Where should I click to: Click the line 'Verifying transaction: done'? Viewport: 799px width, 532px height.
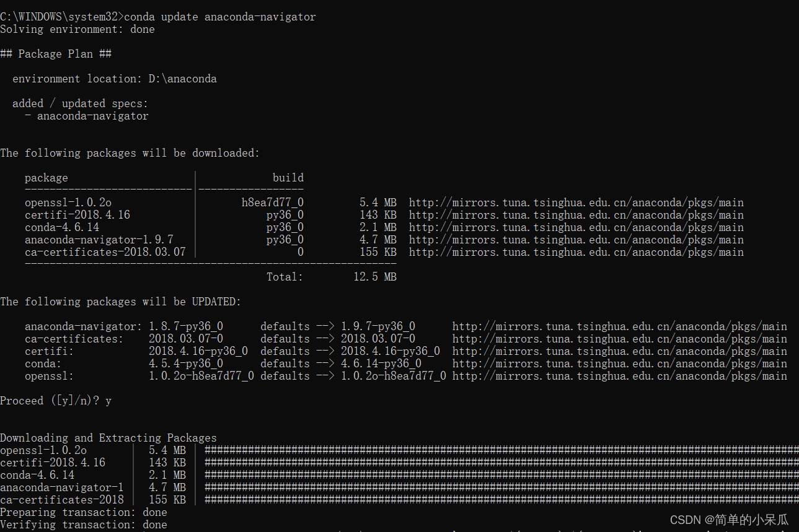click(x=84, y=525)
